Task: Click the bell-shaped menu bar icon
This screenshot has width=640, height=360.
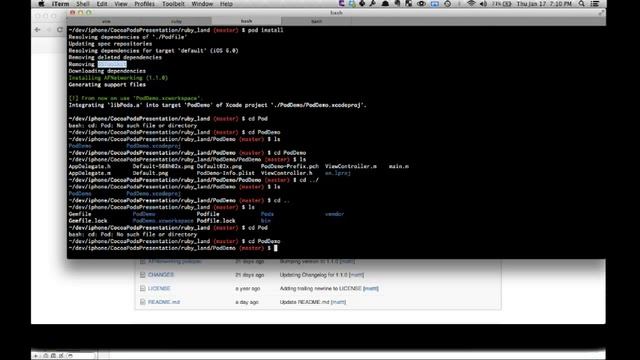Action: click(385, 4)
